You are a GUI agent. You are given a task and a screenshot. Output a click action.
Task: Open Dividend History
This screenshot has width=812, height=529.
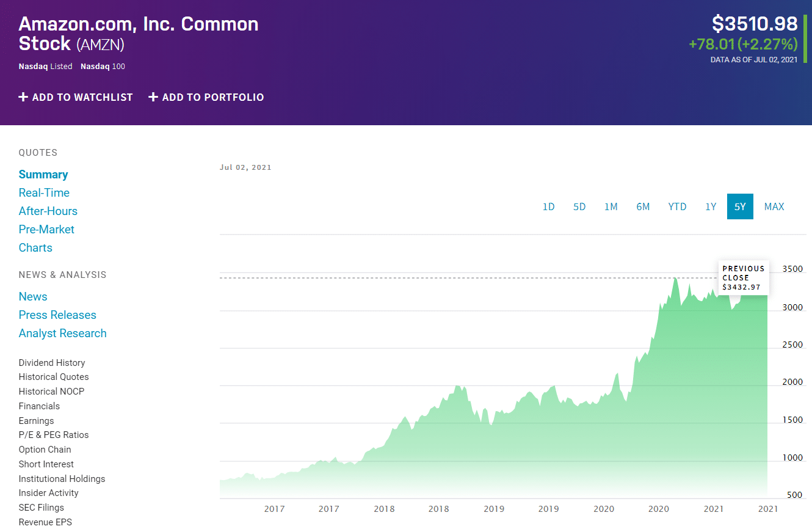(52, 363)
